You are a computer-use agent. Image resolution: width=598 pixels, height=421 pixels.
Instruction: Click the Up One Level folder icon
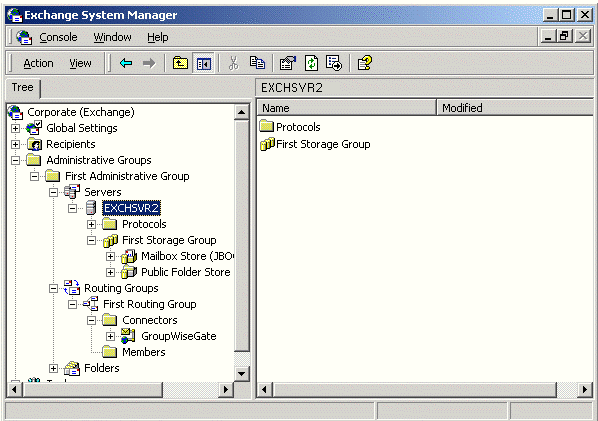click(180, 63)
